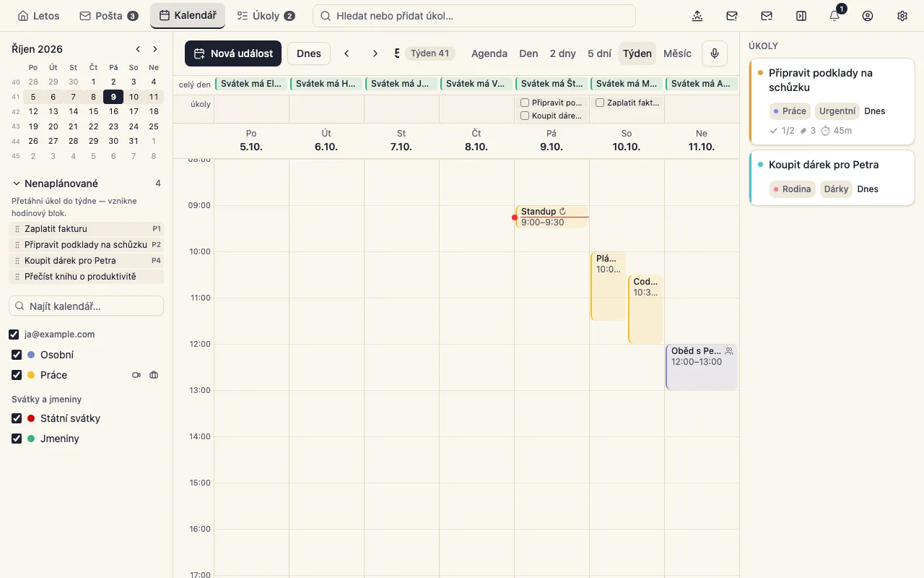Click the drag handle of Zaplatit fakturu
This screenshot has height=578, width=924.
point(17,229)
